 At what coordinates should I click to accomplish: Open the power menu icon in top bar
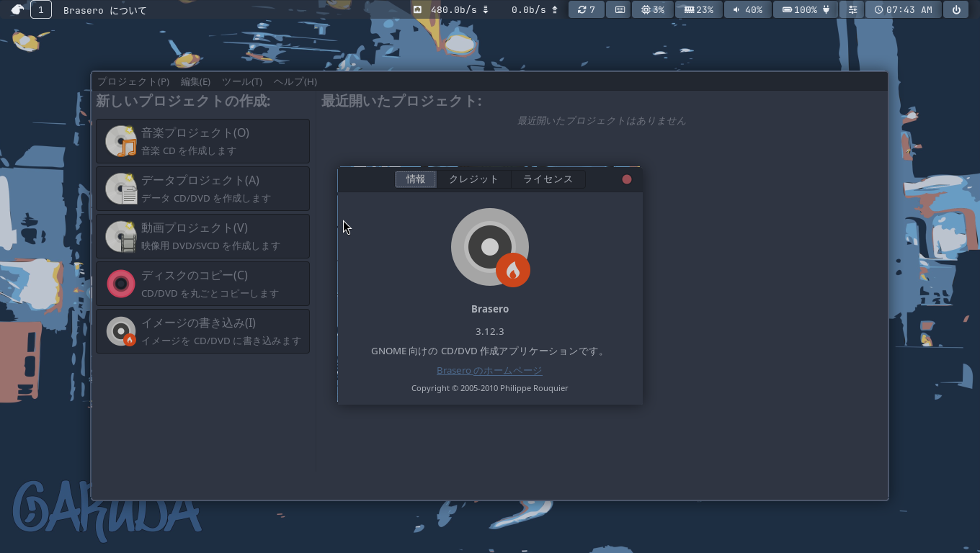tap(956, 9)
